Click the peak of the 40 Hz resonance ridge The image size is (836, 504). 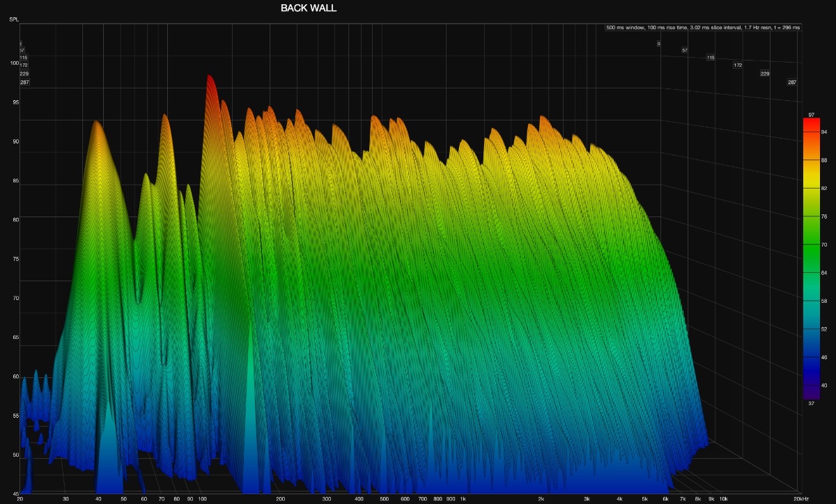(96, 123)
